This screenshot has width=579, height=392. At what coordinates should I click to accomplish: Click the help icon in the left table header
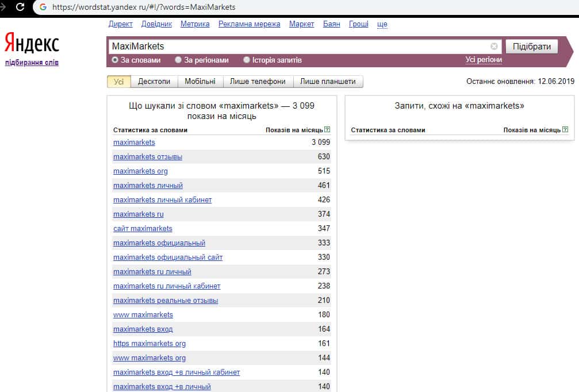tap(327, 130)
